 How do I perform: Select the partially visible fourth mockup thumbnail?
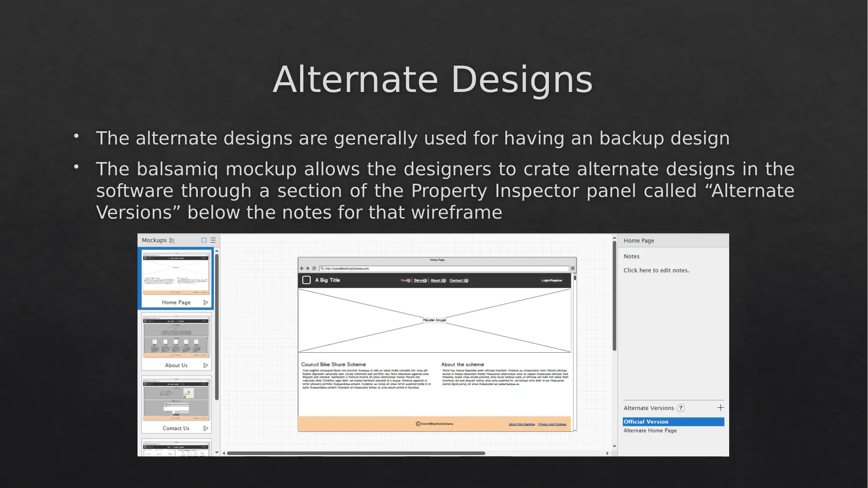[176, 448]
